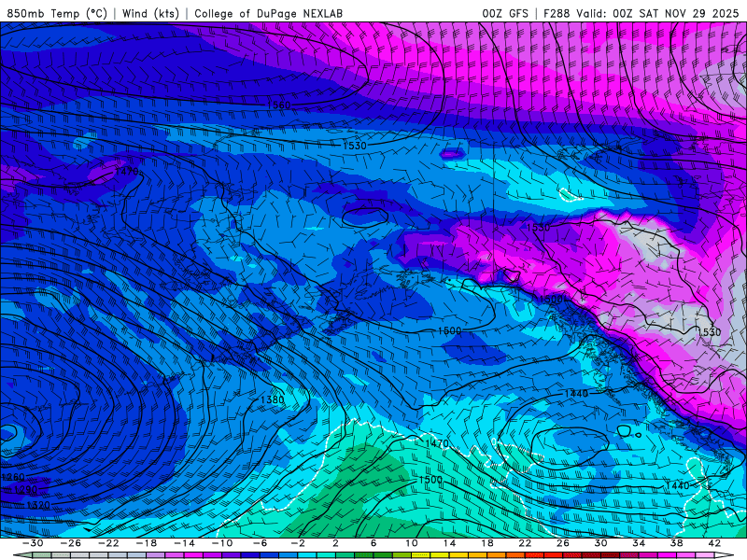Viewport: 747px width, 560px height.
Task: Click the 26 colorbar scale label
Action: [563, 543]
